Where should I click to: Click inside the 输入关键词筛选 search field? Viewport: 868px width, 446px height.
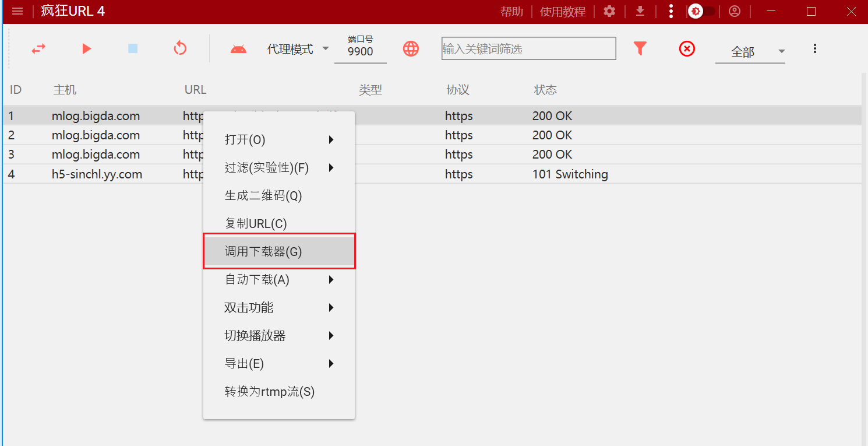tap(528, 48)
